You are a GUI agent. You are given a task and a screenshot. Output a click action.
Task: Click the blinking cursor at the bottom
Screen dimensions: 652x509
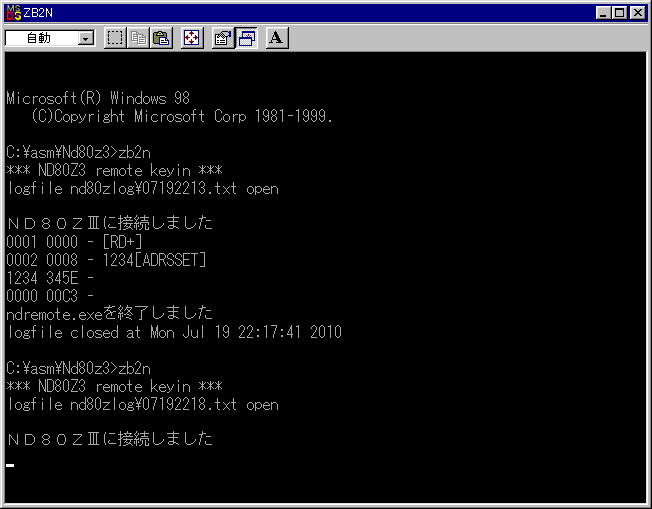coord(10,465)
